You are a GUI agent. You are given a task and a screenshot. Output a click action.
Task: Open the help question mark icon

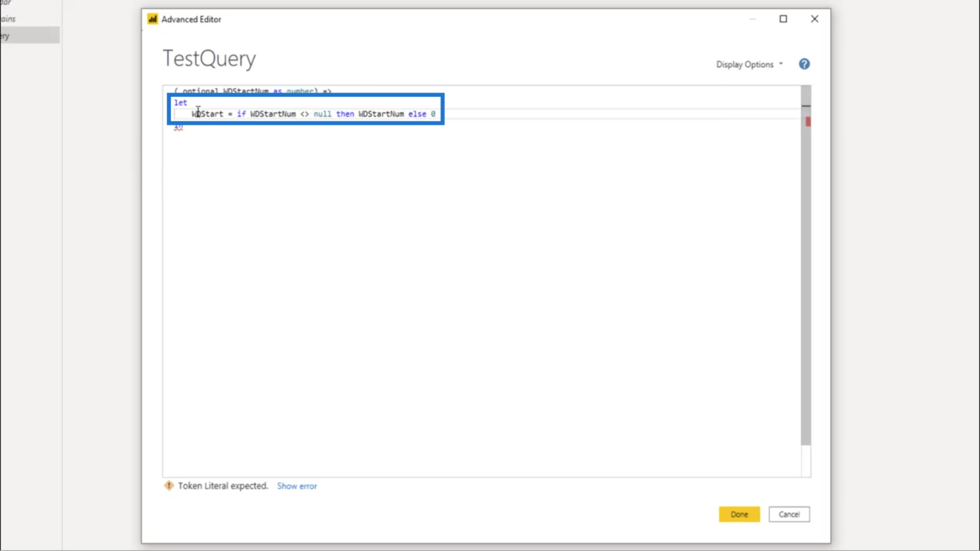click(804, 64)
